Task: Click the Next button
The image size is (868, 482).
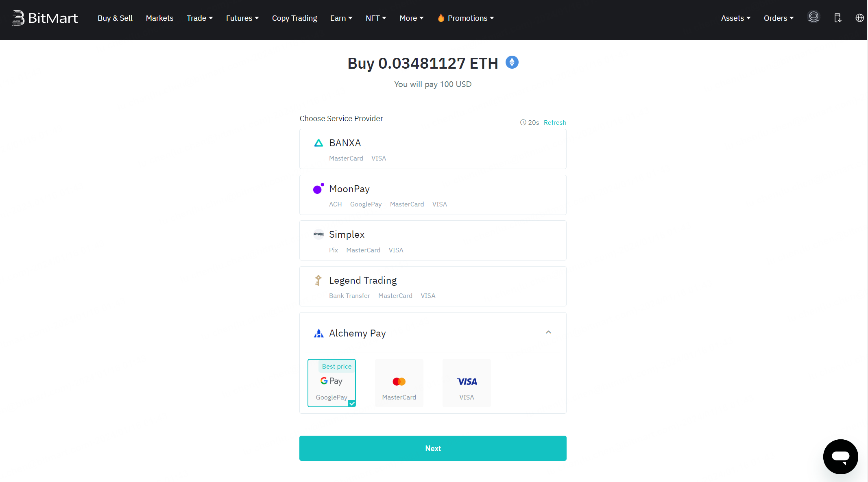Action: coord(433,448)
